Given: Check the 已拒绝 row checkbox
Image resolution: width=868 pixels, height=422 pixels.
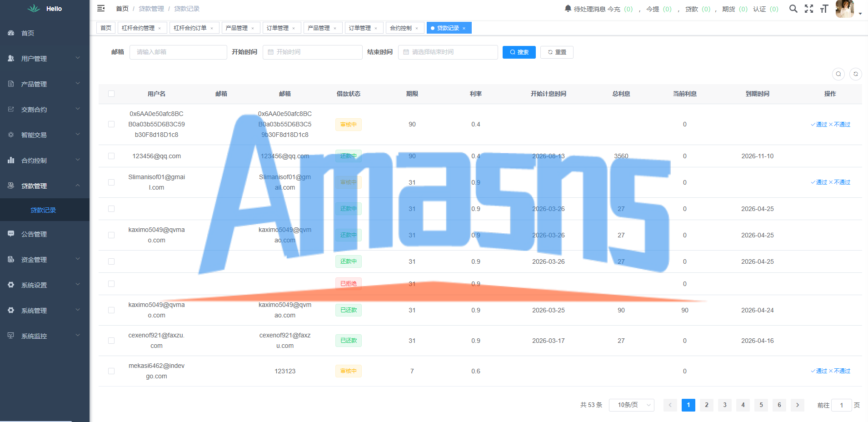Looking at the screenshot, I should (x=111, y=284).
